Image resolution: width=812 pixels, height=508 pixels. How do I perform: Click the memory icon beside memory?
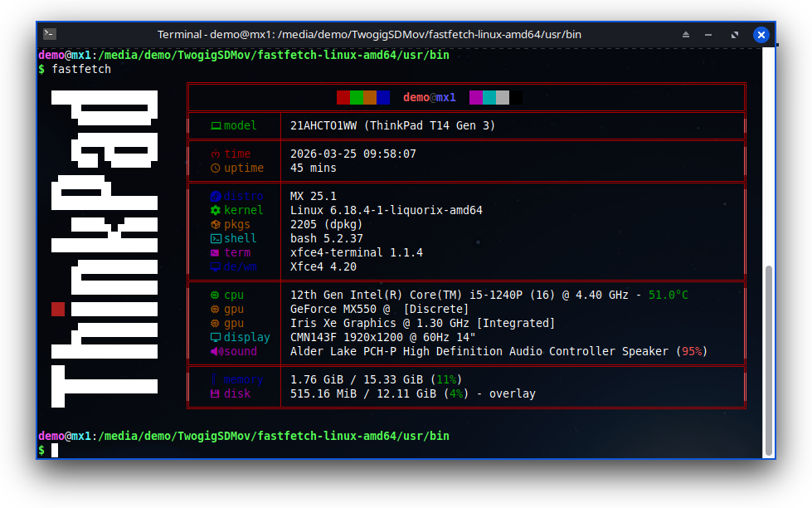coord(214,380)
